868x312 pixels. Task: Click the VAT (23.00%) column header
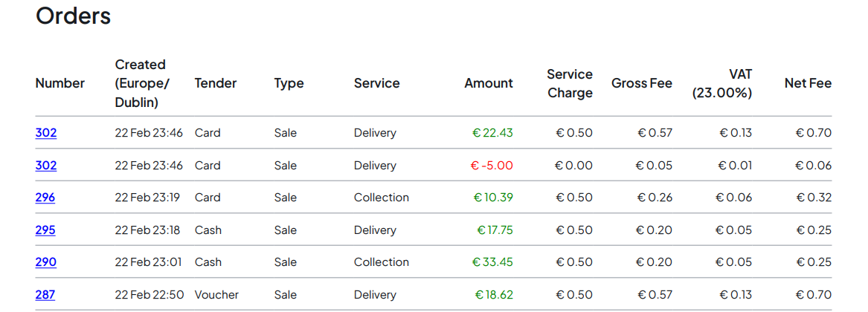click(x=722, y=83)
